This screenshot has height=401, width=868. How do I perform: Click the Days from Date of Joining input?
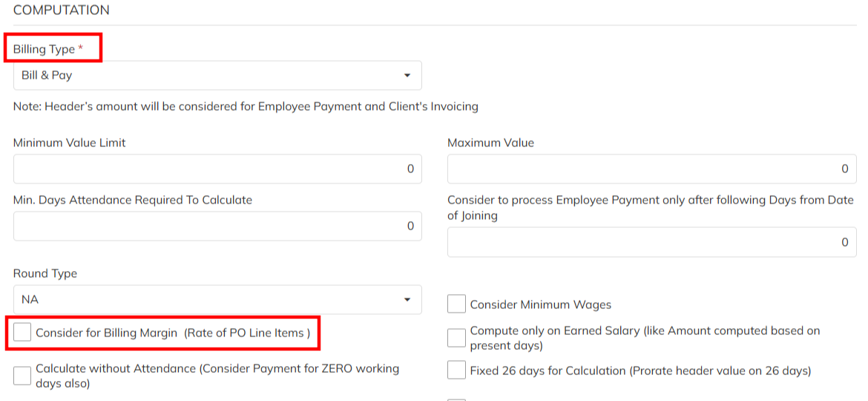(x=651, y=242)
